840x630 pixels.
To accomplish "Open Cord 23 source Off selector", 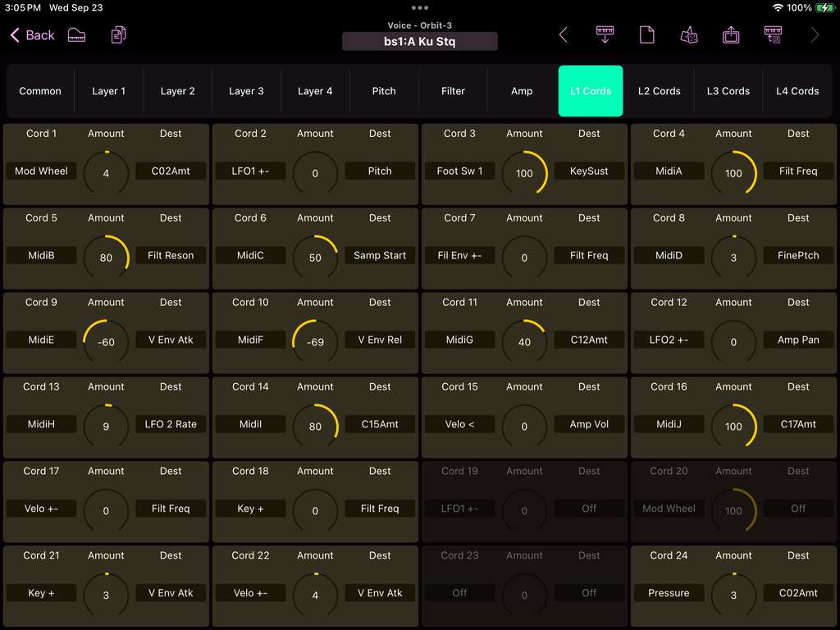I will click(x=459, y=593).
